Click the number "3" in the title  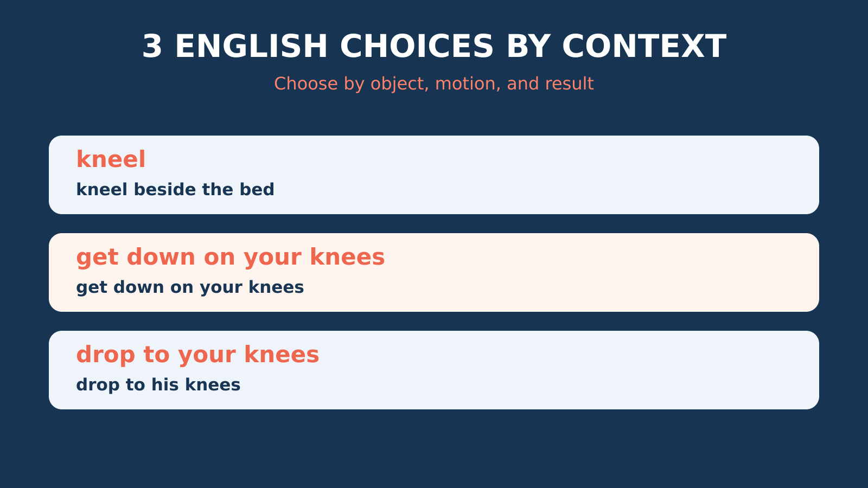(152, 47)
